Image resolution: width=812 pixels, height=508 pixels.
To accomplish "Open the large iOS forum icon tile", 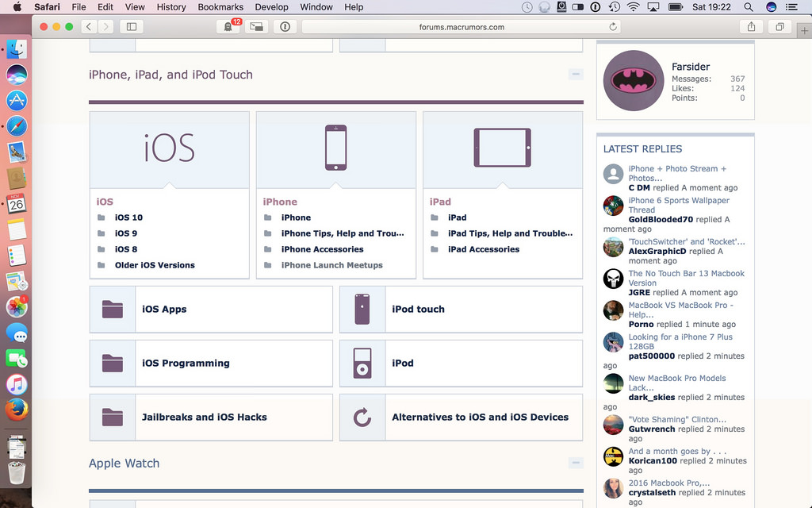I will click(x=170, y=149).
